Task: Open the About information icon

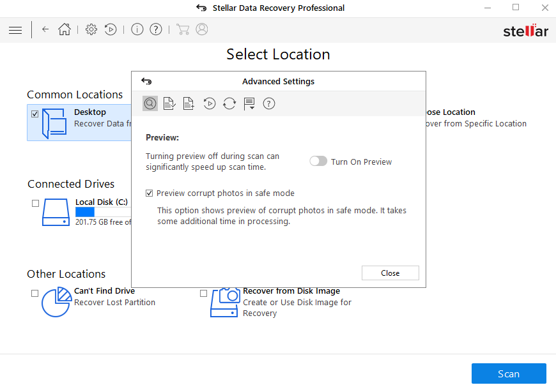Action: 137,29
